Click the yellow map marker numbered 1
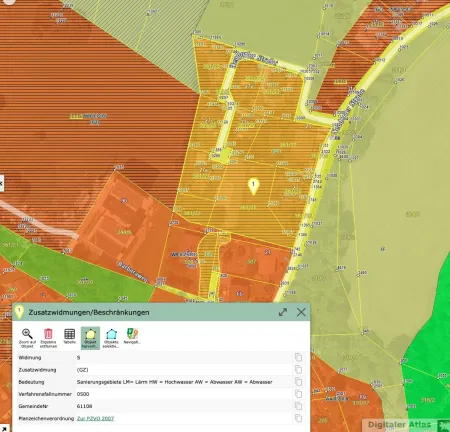Viewport: 450px width, 432px height. click(254, 186)
